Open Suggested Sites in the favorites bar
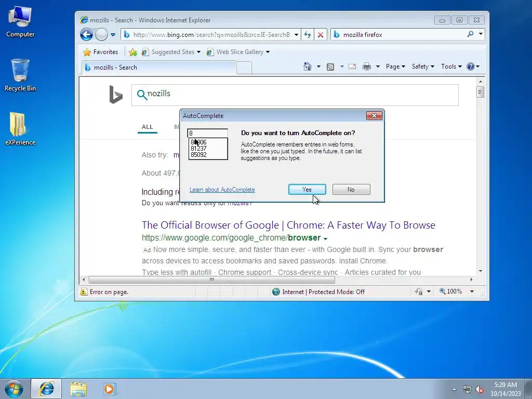 point(171,52)
